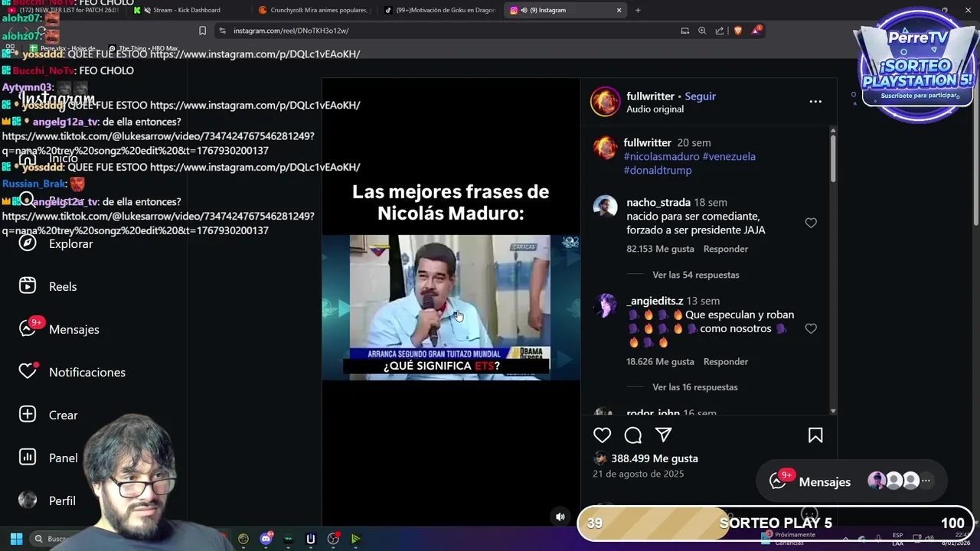The height and width of the screenshot is (551, 980).
Task: Open the #venezuela hashtag
Action: coord(729,156)
